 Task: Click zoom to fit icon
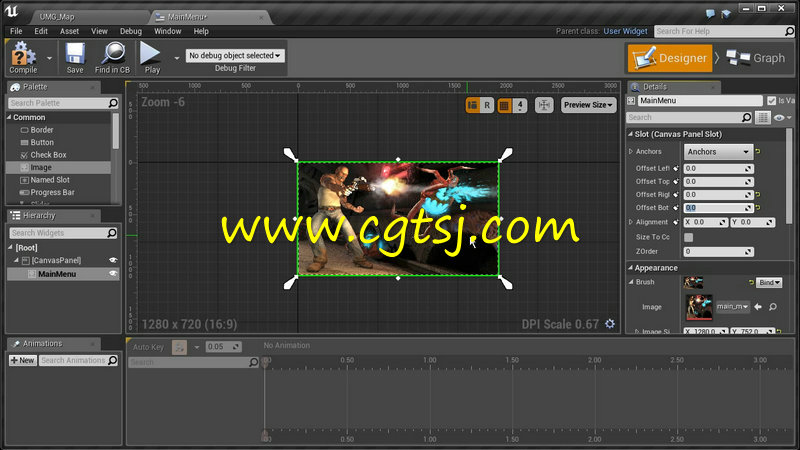point(544,105)
